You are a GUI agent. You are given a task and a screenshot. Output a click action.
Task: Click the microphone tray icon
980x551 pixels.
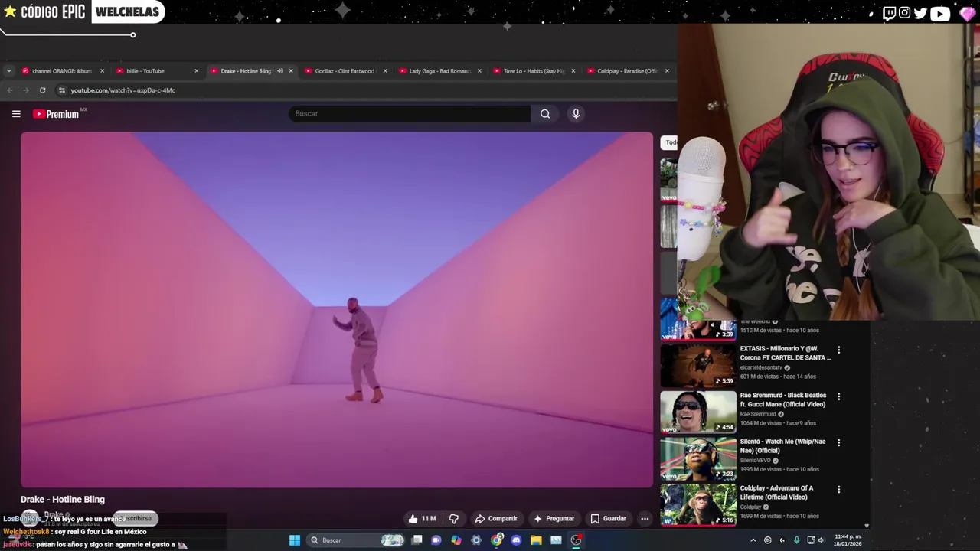(x=796, y=540)
